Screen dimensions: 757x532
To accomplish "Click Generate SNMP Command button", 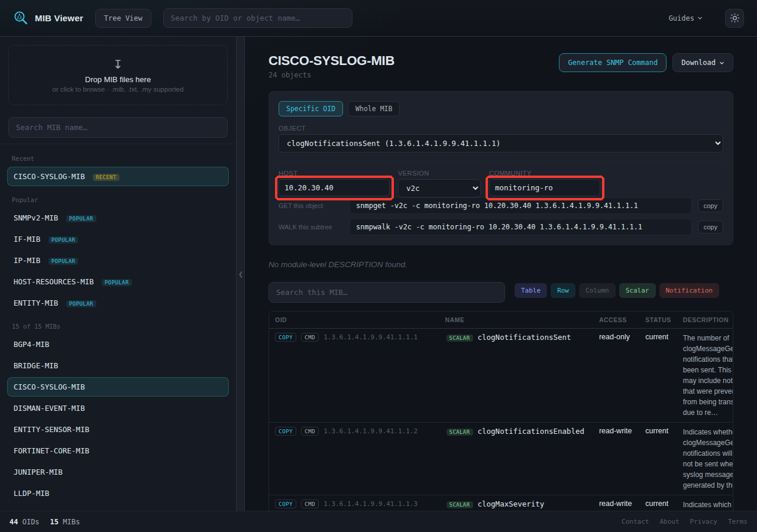I will (613, 63).
